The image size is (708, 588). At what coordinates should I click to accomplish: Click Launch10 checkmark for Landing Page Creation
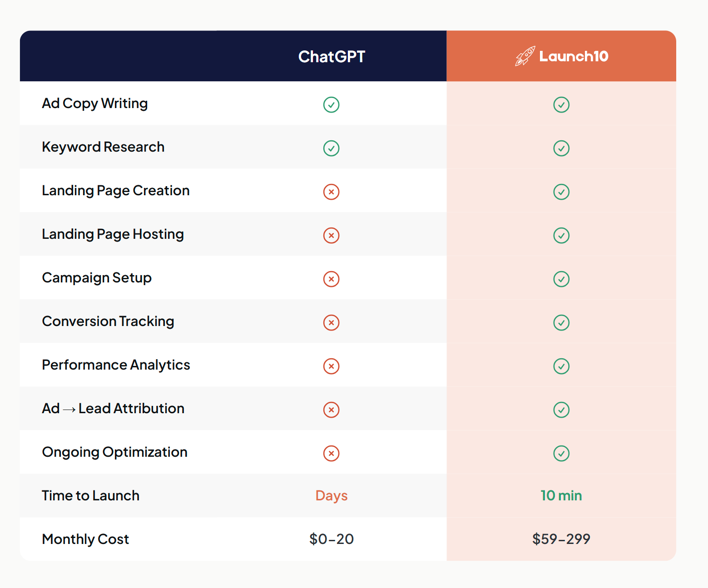tap(561, 192)
